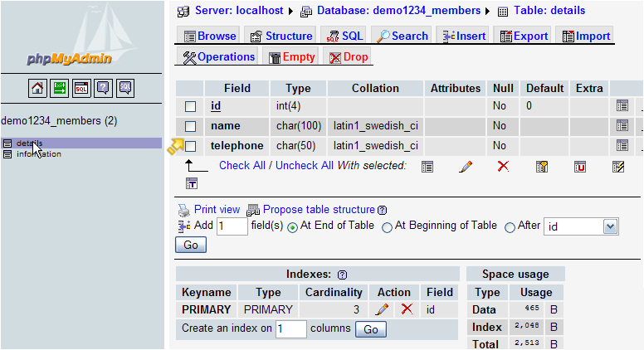
Task: Open the Indexes help question mark icon
Action: [x=342, y=275]
